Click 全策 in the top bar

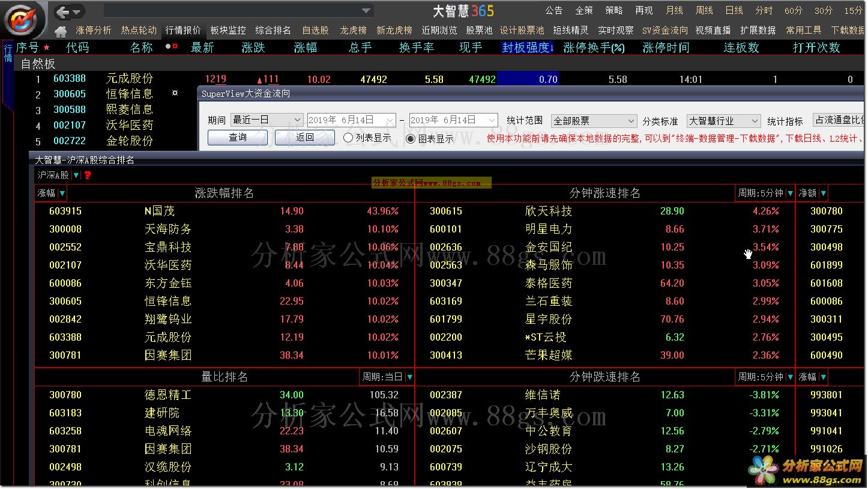click(x=584, y=11)
